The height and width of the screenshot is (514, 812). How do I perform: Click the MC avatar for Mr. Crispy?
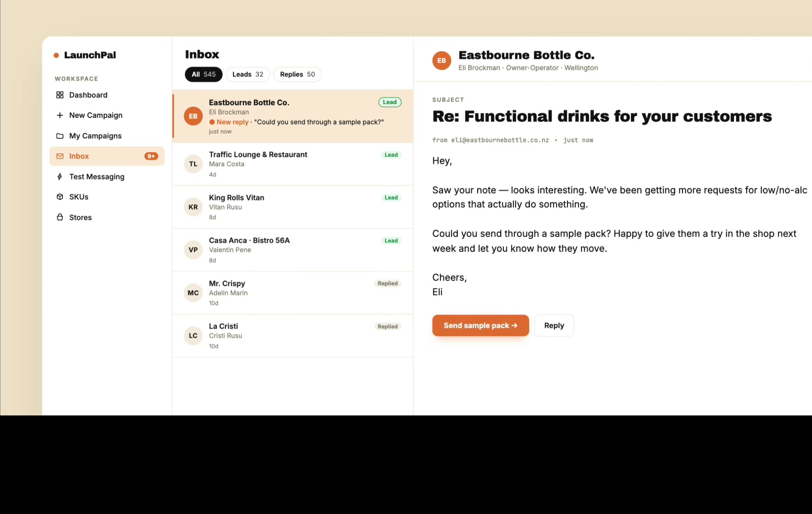pyautogui.click(x=193, y=293)
